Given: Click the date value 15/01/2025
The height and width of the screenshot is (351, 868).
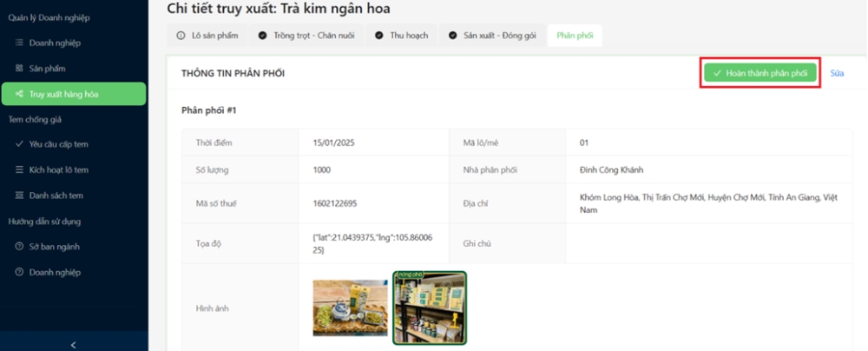Looking at the screenshot, I should 334,143.
